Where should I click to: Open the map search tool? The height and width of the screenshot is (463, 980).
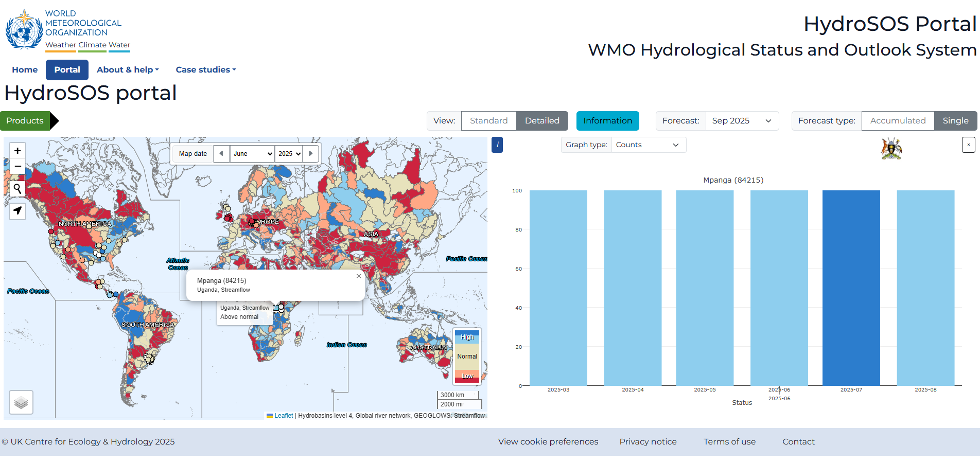[17, 189]
